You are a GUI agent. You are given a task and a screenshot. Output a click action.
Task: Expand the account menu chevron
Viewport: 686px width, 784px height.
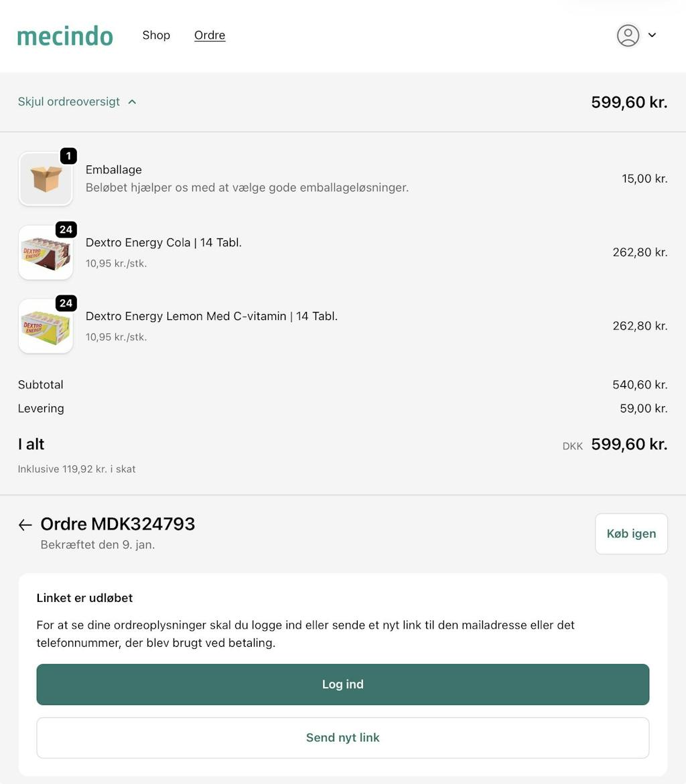[x=653, y=35]
